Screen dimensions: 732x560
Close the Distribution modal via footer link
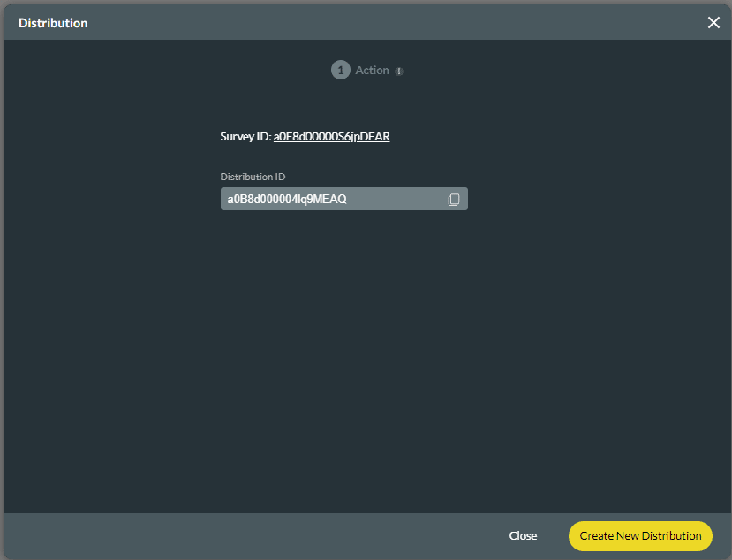coord(523,535)
